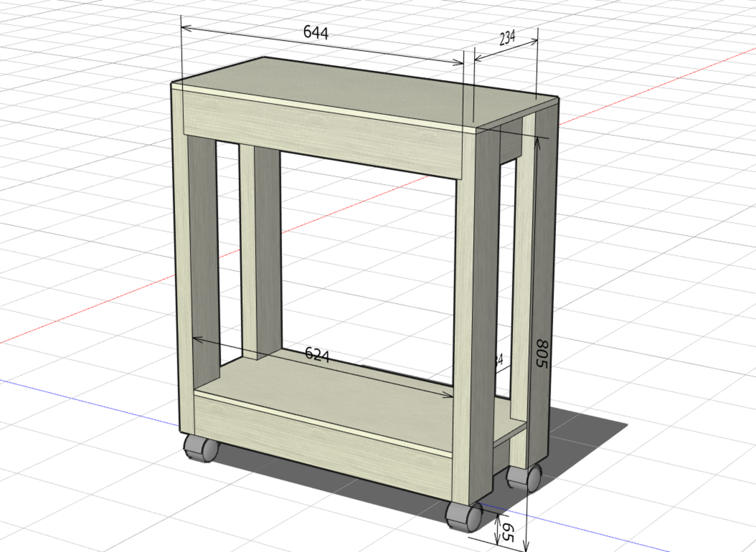Select the 65 wheel height dimension label
The height and width of the screenshot is (552, 756).
pos(508,532)
